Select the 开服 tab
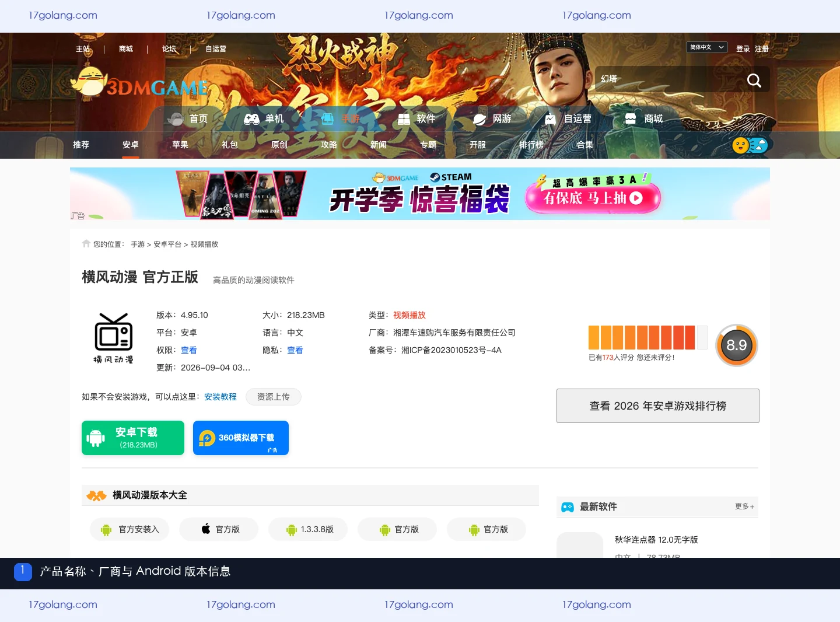 pos(478,145)
